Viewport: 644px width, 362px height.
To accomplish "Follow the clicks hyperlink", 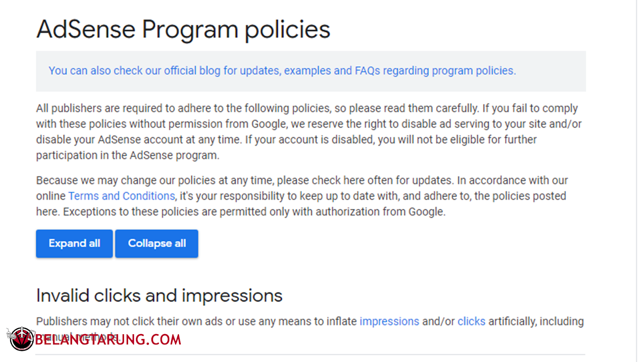I will [x=471, y=321].
